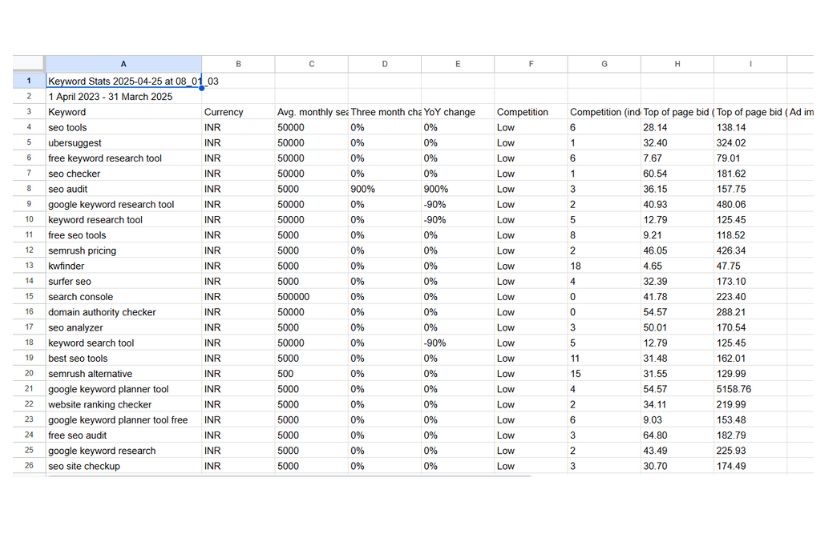The height and width of the screenshot is (551, 826).
Task: Select row 26 header
Action: coord(29,466)
